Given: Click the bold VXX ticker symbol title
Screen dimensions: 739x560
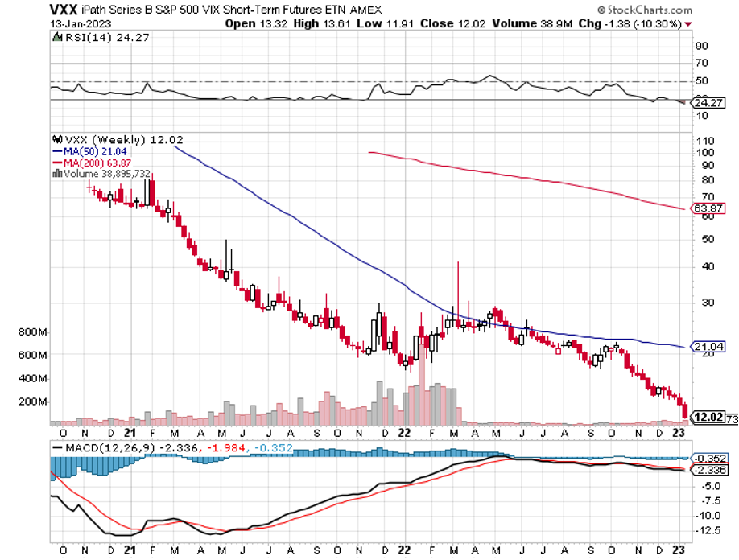Looking at the screenshot, I should coord(65,10).
